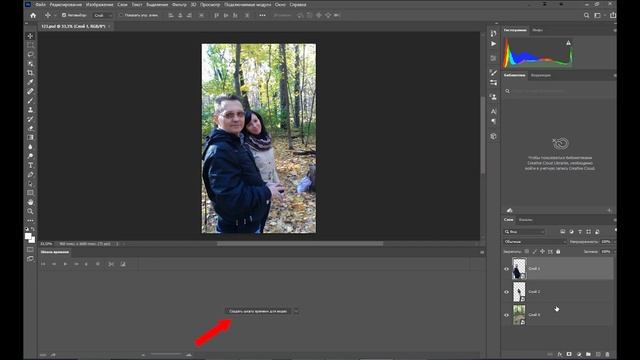This screenshot has width=640, height=360.
Task: Select the Clone Stamp tool
Action: (x=30, y=110)
